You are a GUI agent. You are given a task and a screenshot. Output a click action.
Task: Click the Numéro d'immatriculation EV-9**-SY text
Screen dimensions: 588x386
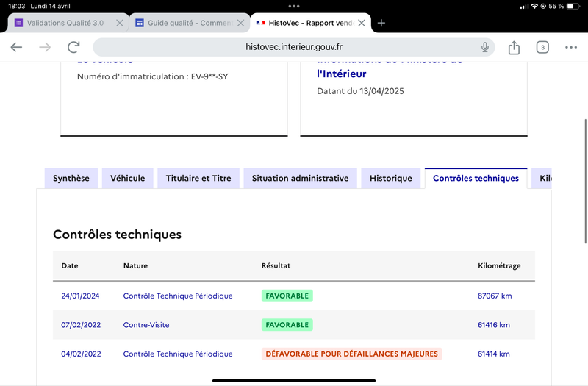(x=153, y=76)
